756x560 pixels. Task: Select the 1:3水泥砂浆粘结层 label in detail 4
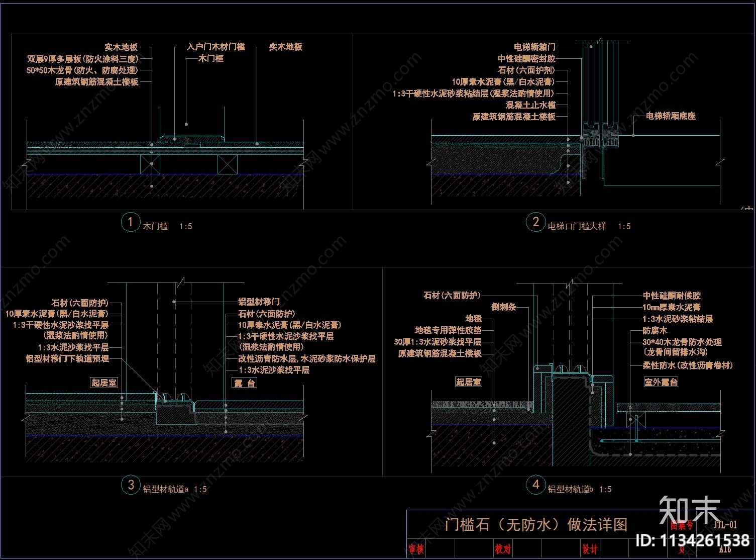pos(678,319)
